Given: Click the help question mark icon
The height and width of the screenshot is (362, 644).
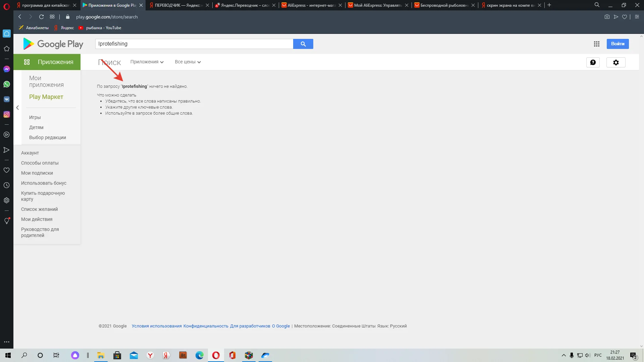Looking at the screenshot, I should (x=593, y=62).
